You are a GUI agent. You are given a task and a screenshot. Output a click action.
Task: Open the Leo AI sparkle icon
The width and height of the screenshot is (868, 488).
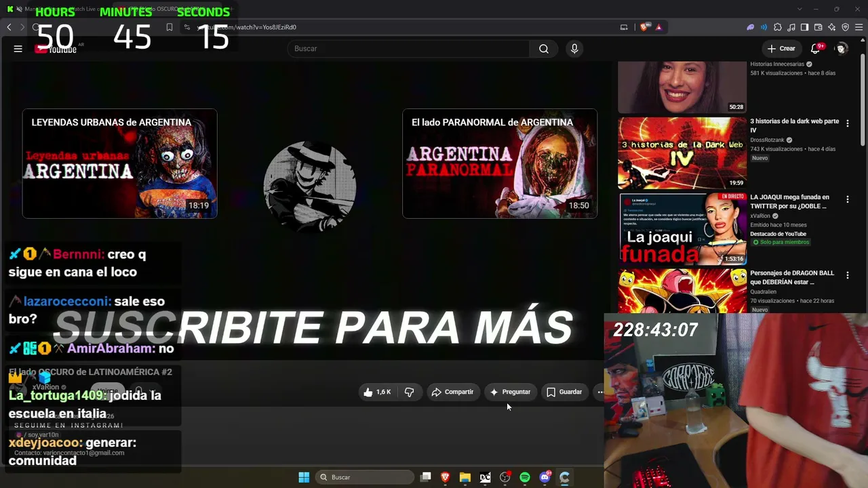[x=832, y=27]
